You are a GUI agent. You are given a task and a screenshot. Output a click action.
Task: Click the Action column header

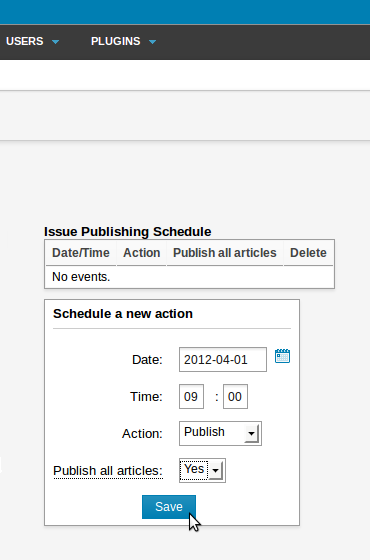click(x=141, y=253)
